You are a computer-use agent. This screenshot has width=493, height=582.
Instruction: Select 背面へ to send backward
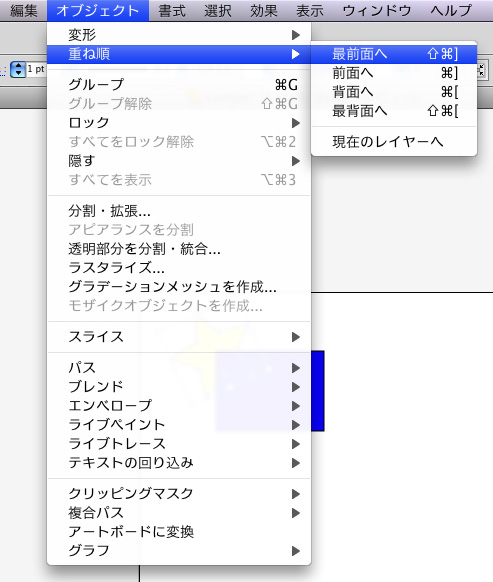[x=394, y=92]
